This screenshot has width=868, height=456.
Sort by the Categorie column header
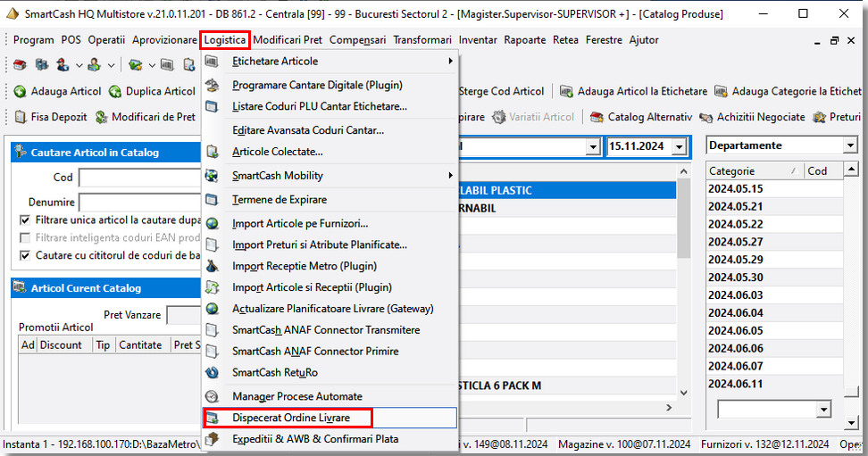point(755,171)
